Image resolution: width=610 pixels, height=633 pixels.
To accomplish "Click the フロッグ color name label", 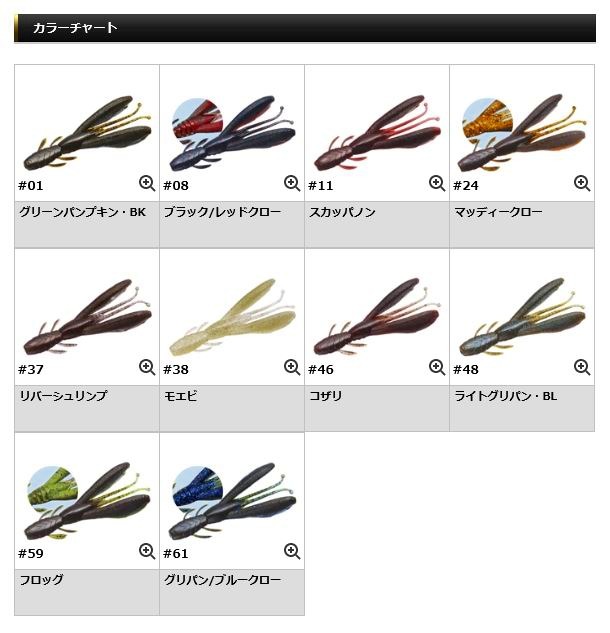I will [x=42, y=580].
